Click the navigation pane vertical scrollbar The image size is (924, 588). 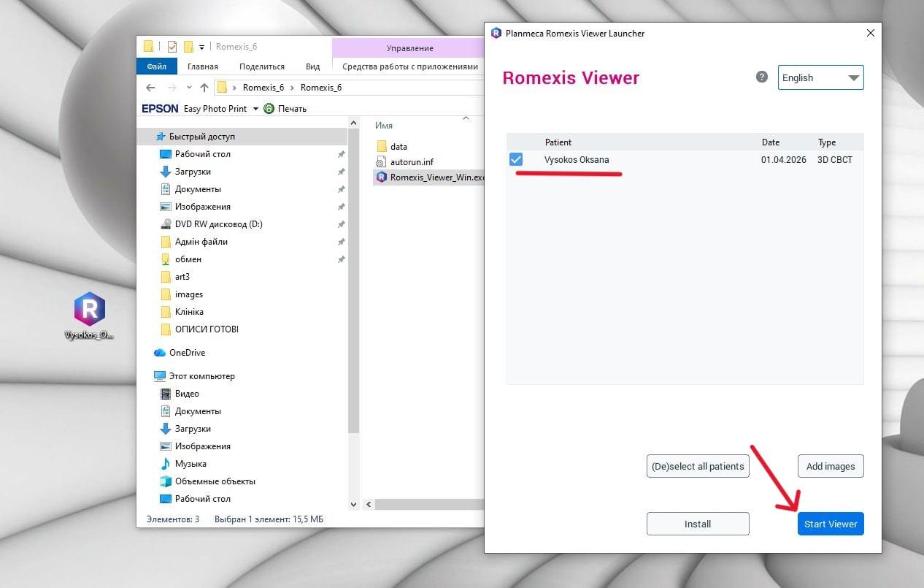354,292
